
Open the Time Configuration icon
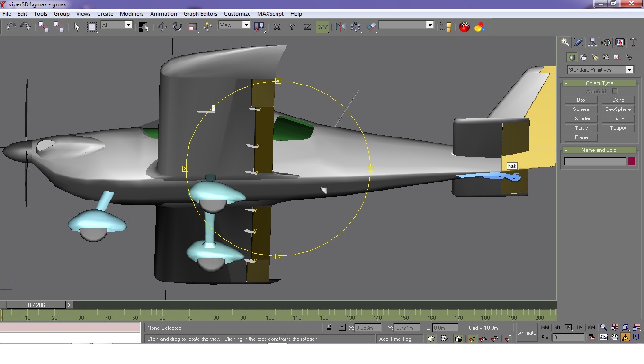591,337
